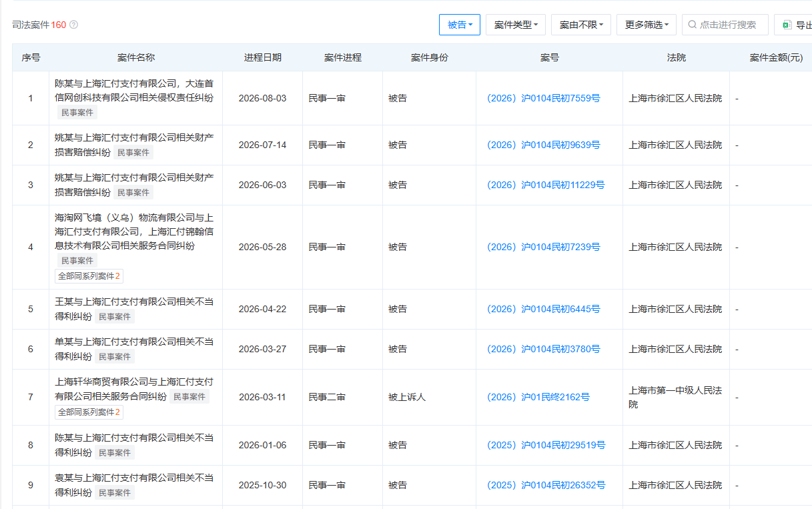Click 民事一审 in row 3
Screen dimensions: 812x509
[327, 185]
